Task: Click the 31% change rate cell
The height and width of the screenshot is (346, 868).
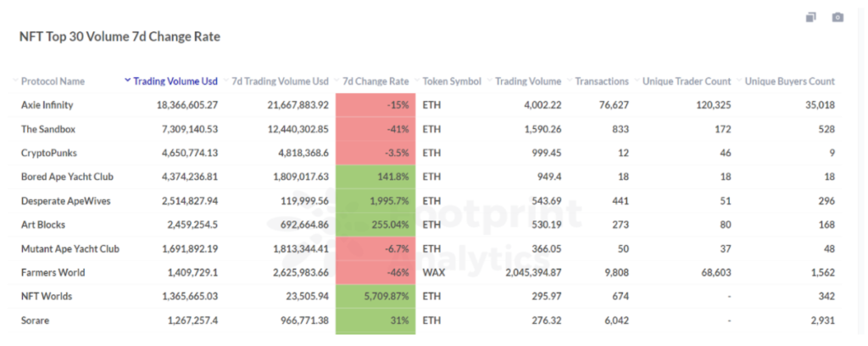Action: coord(376,320)
